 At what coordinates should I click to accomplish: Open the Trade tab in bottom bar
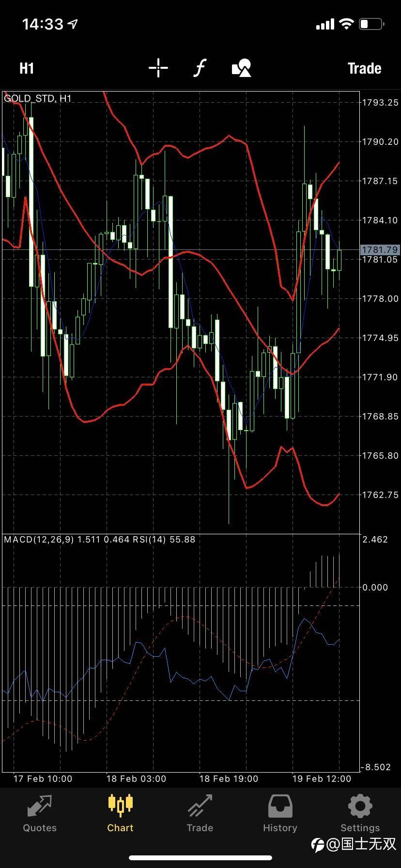coord(200,813)
